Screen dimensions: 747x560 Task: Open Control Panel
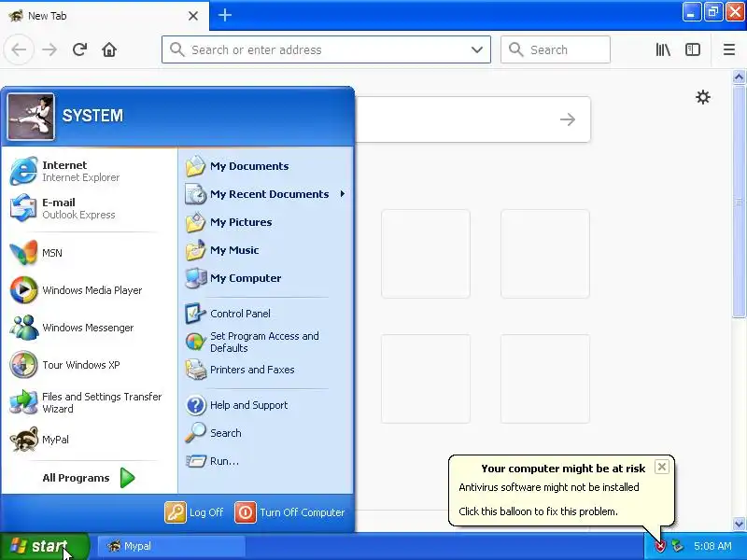click(266, 314)
